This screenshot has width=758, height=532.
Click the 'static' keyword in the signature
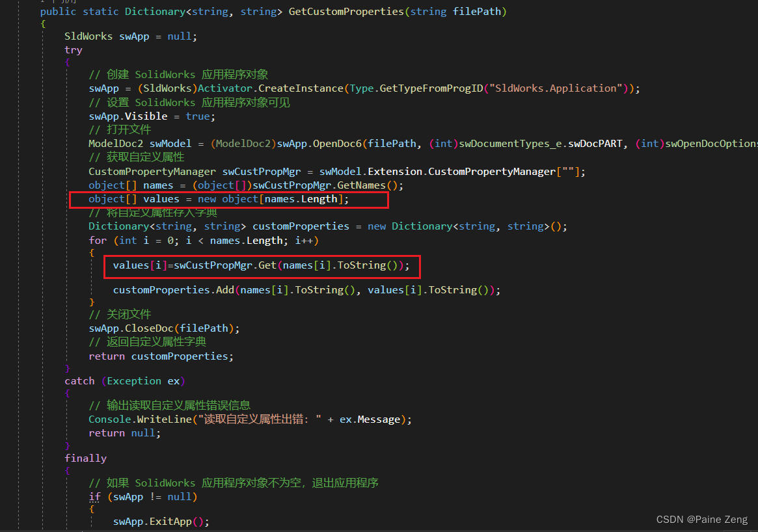(x=101, y=12)
